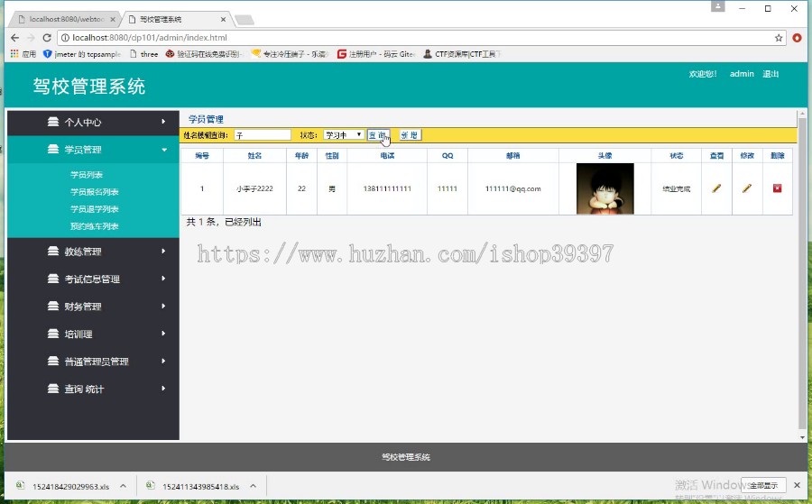Close the localhost:8080/webtoc tab

(x=113, y=19)
